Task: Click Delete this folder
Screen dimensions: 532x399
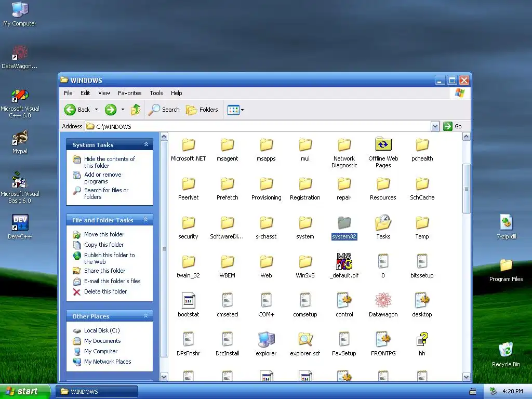Action: 105,291
